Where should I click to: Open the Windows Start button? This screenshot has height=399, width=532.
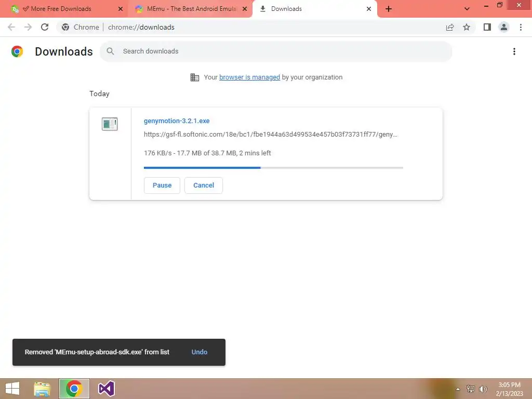pyautogui.click(x=12, y=389)
